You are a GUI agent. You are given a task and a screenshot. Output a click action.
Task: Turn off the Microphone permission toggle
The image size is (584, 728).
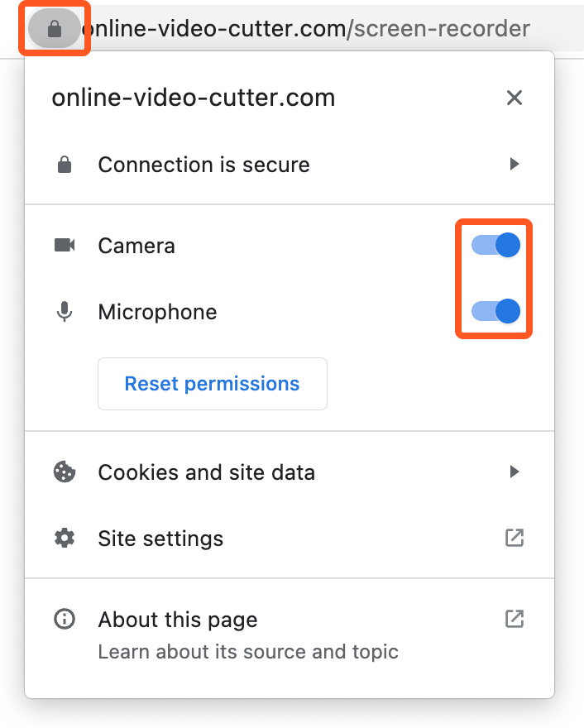[x=495, y=311]
